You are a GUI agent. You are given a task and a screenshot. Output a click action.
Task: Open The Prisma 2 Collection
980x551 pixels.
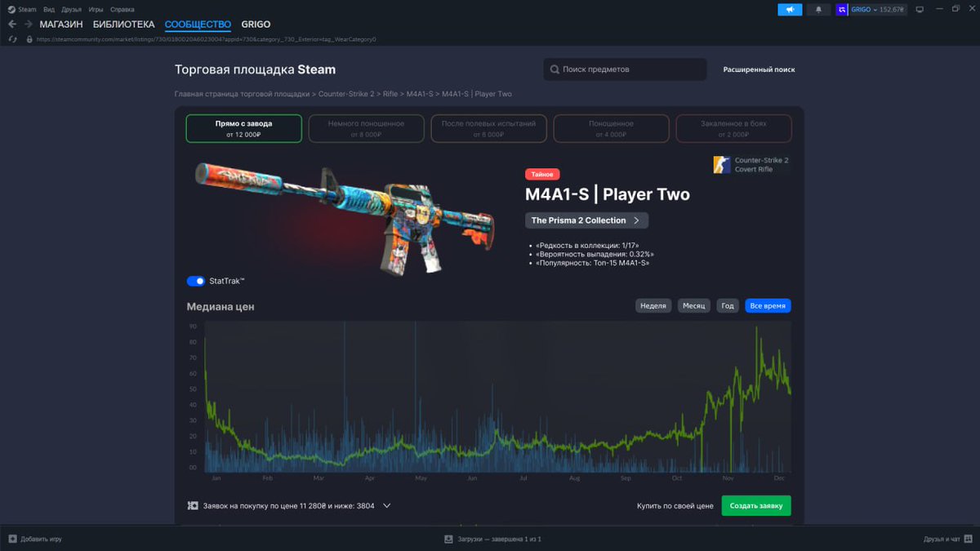coord(586,220)
